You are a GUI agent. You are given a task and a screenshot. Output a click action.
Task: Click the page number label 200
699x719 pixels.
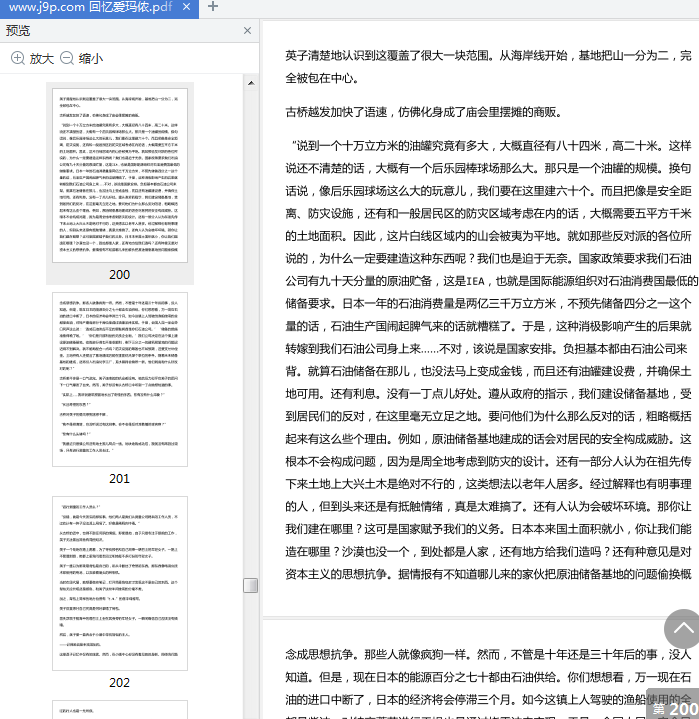pos(120,275)
